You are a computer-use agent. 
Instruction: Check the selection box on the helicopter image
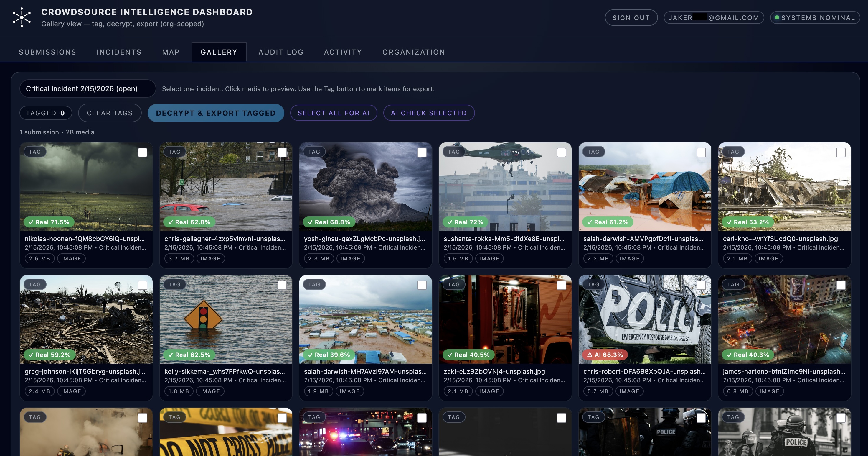point(561,152)
